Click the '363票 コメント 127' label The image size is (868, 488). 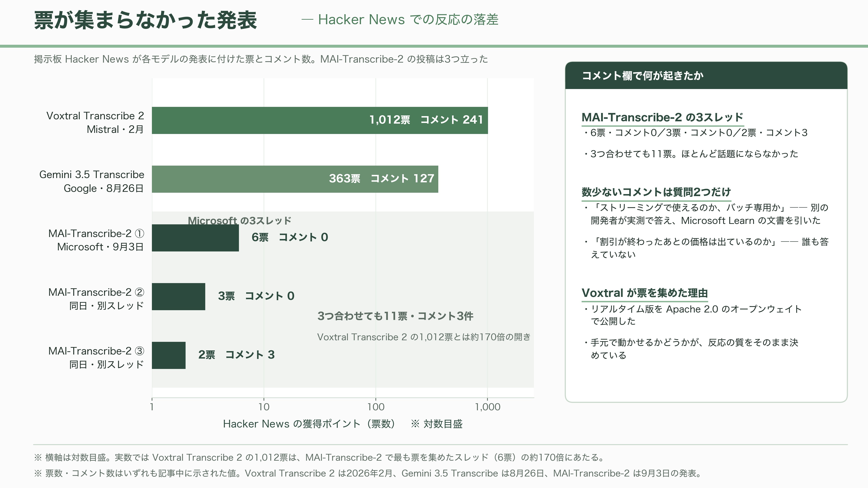click(381, 178)
